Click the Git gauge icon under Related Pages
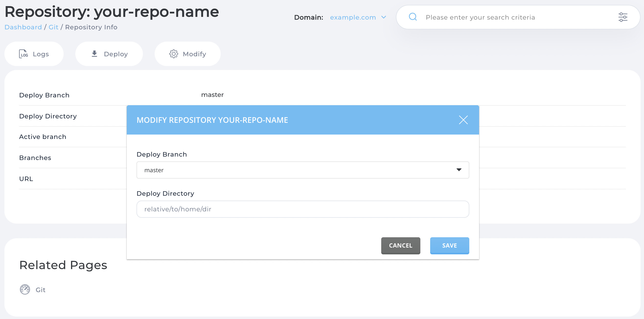Viewport: 644px width, 319px height. coord(25,289)
